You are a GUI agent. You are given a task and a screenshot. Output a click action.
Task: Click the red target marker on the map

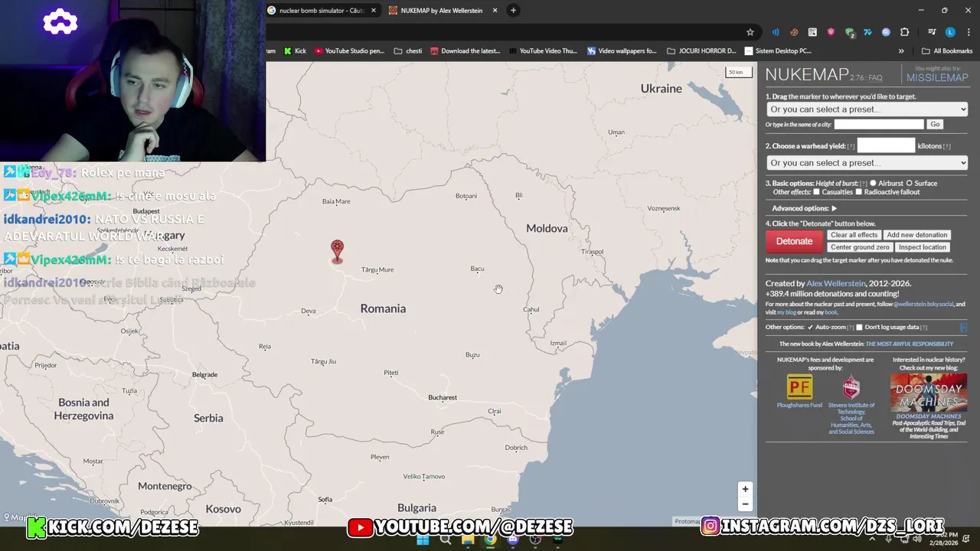(x=337, y=251)
